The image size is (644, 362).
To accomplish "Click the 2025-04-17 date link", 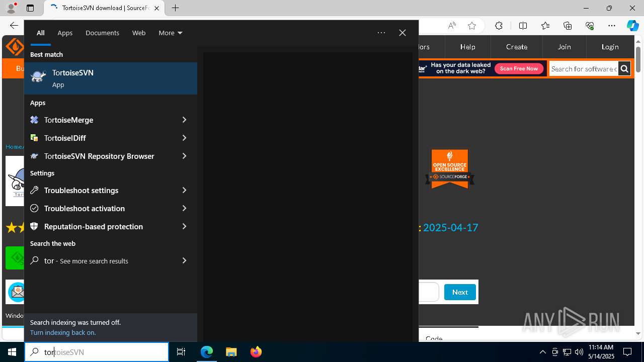I will [450, 227].
